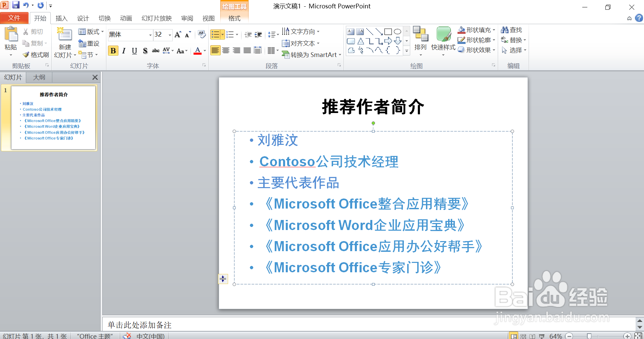Toggle Italic formatting
This screenshot has height=339, width=644.
click(124, 51)
